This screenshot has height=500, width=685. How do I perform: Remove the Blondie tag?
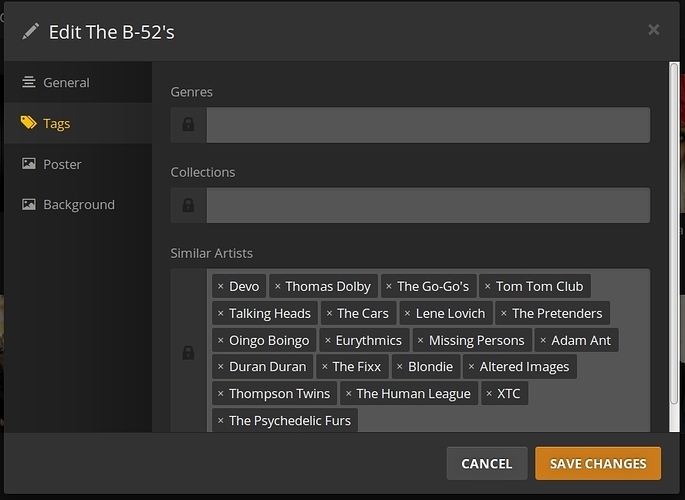tap(400, 367)
